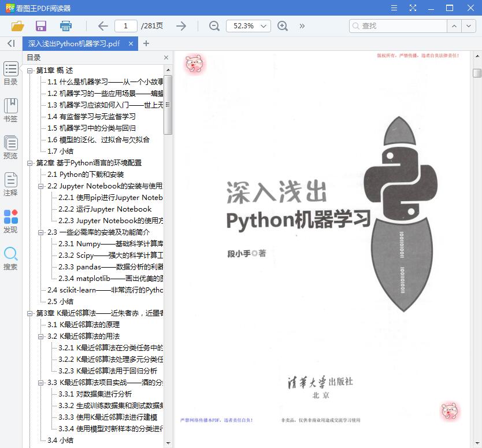Click the 发现 discover icon
The image size is (482, 448).
pyautogui.click(x=10, y=221)
